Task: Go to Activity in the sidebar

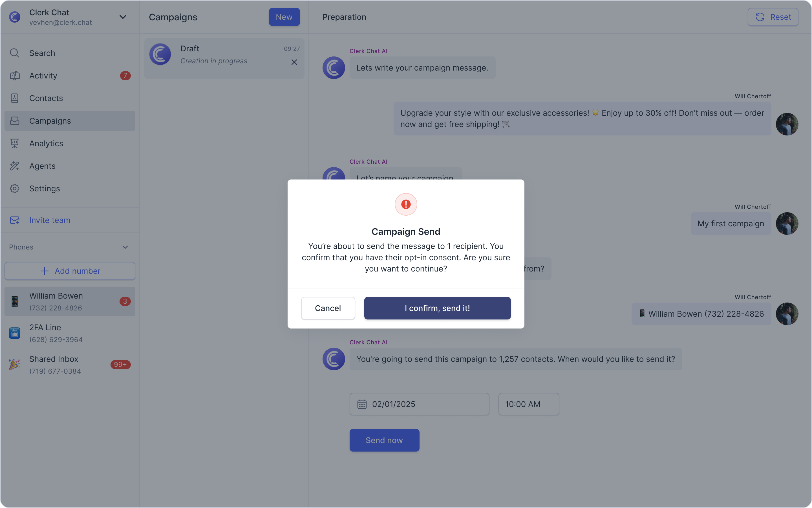Action: pyautogui.click(x=70, y=76)
